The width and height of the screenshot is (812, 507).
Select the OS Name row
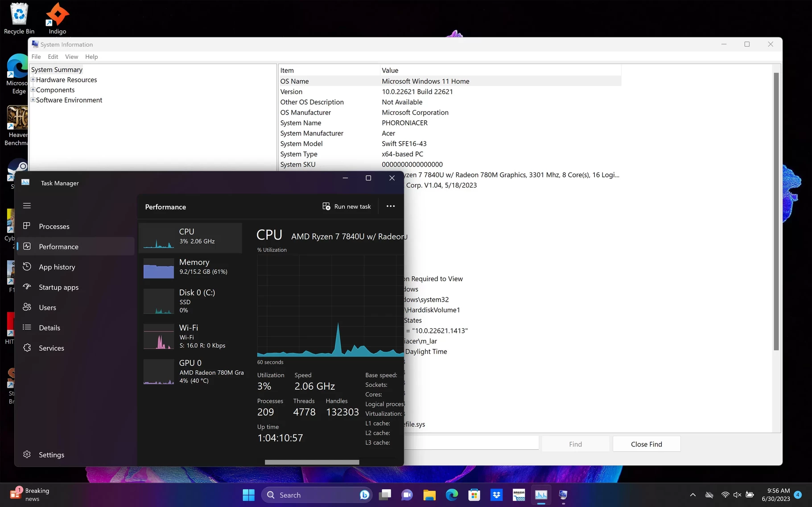pos(450,81)
